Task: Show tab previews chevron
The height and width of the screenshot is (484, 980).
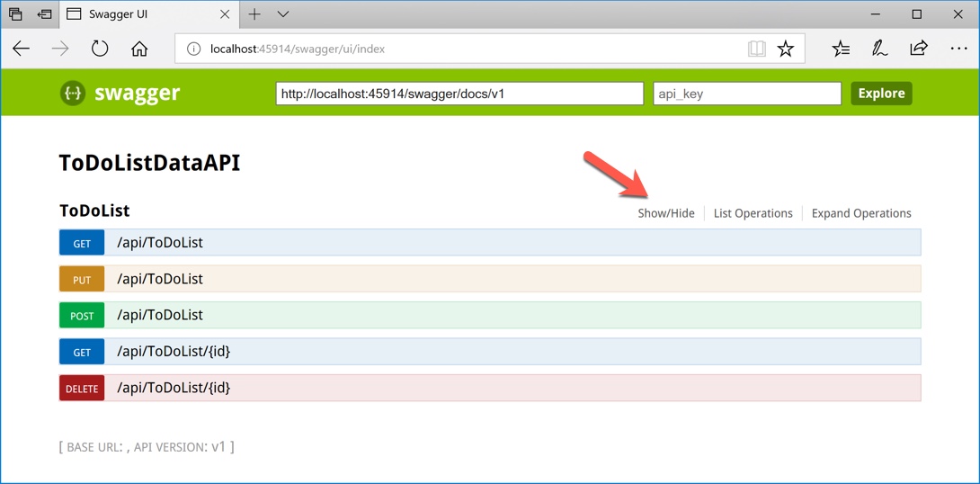Action: point(283,13)
